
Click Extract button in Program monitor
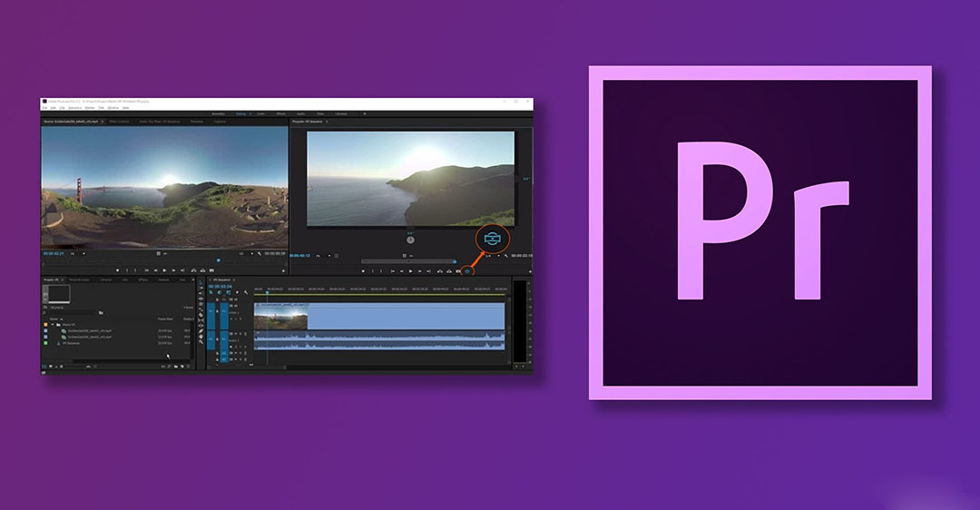click(449, 271)
